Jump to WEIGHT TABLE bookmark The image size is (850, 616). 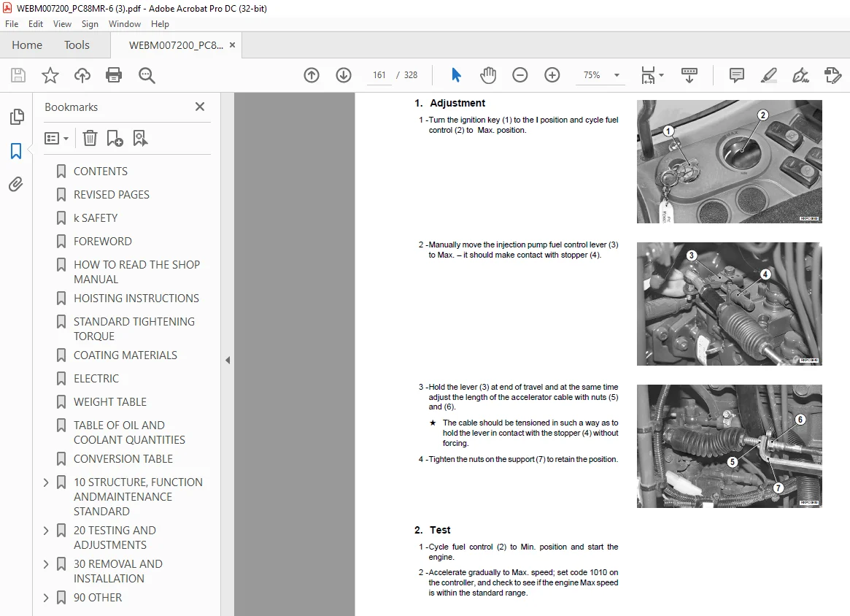pyautogui.click(x=110, y=402)
